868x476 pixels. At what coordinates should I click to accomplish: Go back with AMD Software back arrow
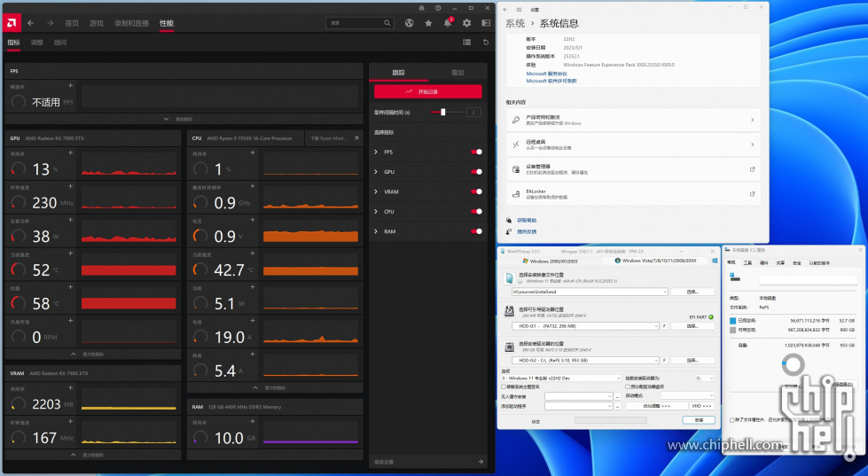click(31, 23)
